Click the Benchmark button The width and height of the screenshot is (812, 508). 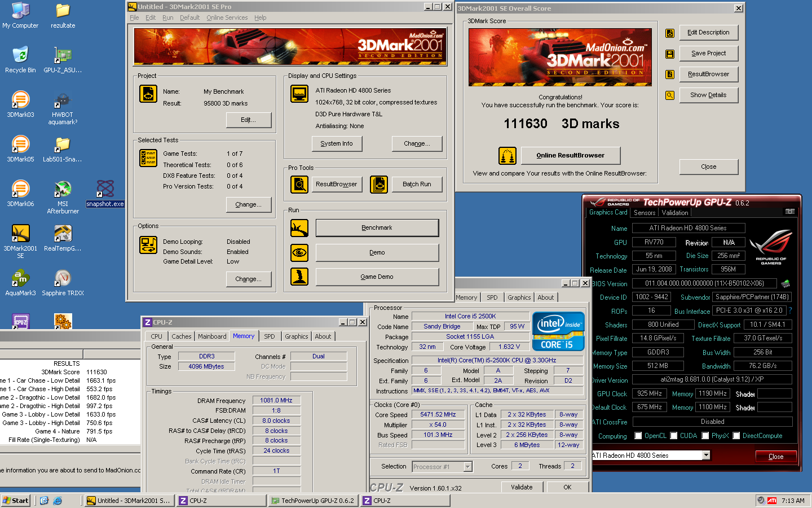click(x=377, y=228)
